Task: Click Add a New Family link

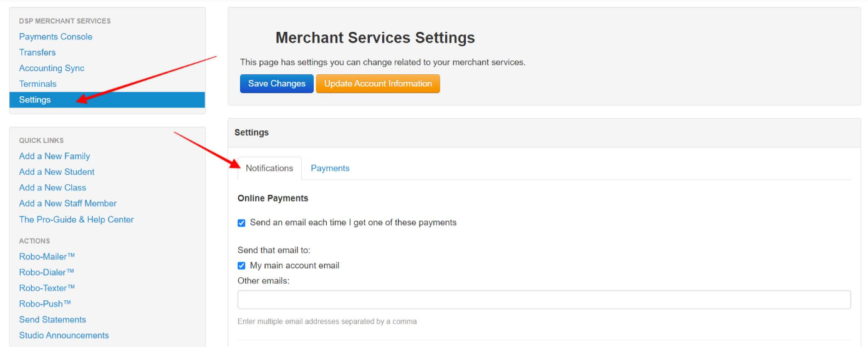Action: pos(54,156)
